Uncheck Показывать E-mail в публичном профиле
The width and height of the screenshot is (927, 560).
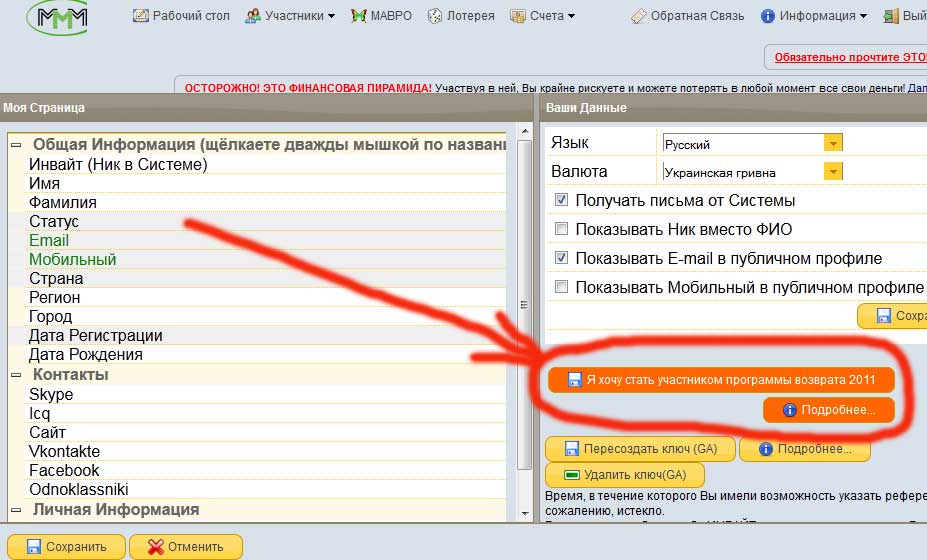coord(561,258)
